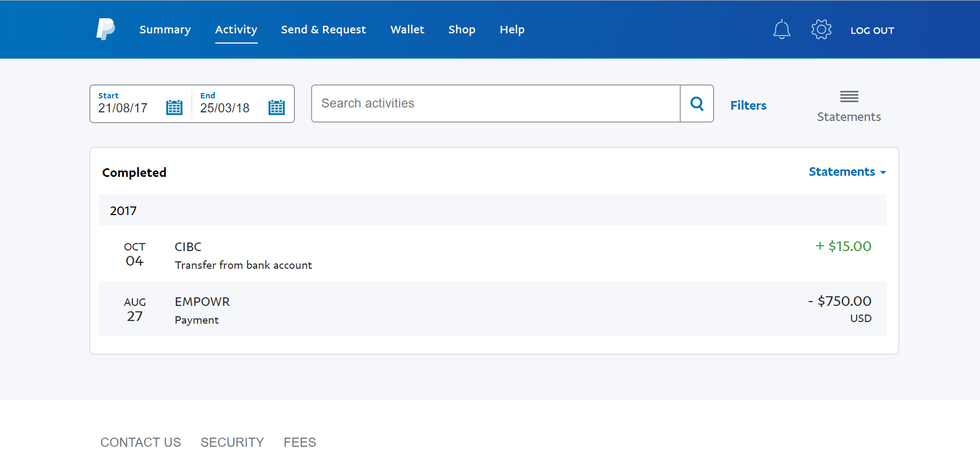The height and width of the screenshot is (450, 980).
Task: Click the LOG OUT button
Action: pyautogui.click(x=872, y=31)
